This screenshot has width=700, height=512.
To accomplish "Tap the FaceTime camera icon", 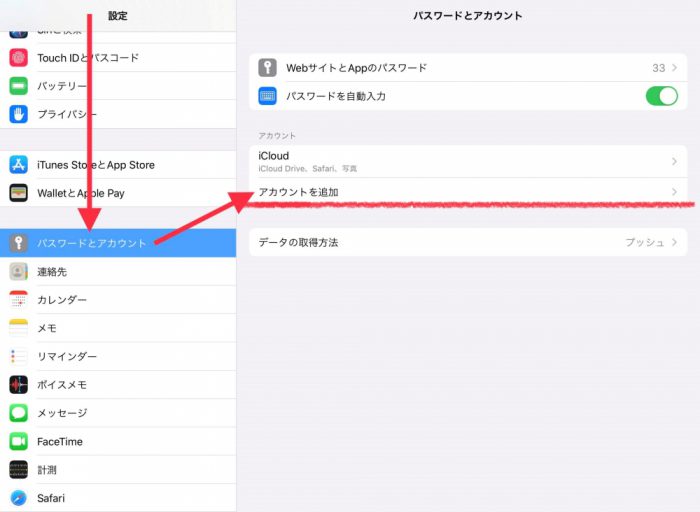I will pyautogui.click(x=18, y=441).
